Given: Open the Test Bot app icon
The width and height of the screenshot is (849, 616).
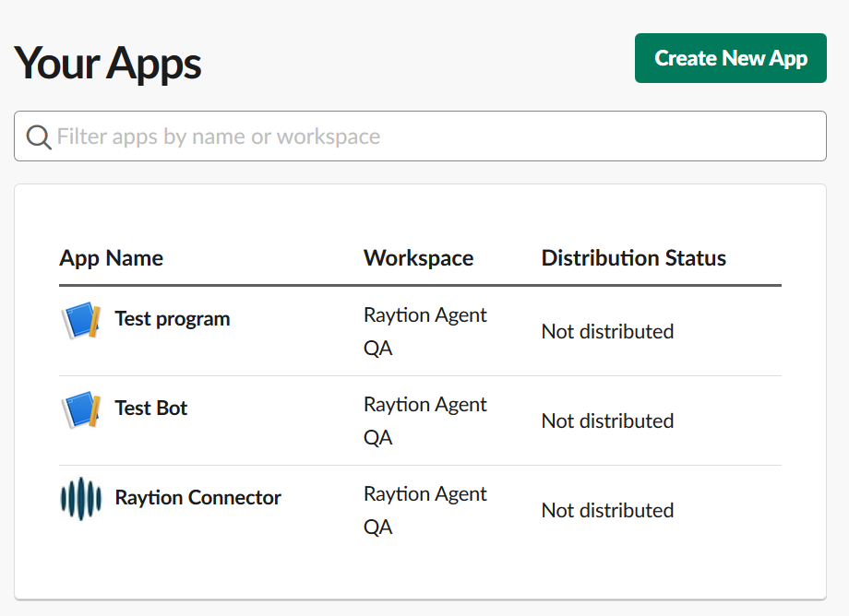Looking at the screenshot, I should tap(80, 409).
